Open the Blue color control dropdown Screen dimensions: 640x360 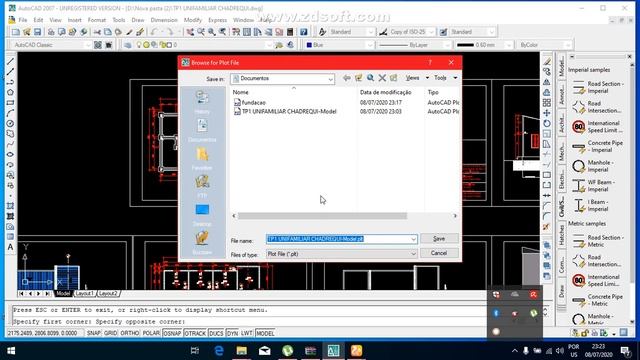(370, 45)
